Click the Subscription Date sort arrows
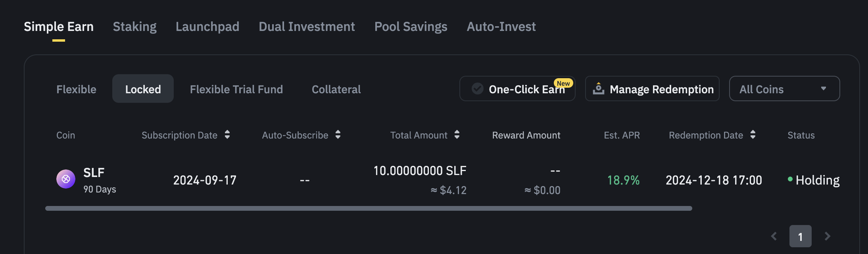Screen dimensions: 868x254 tap(227, 135)
